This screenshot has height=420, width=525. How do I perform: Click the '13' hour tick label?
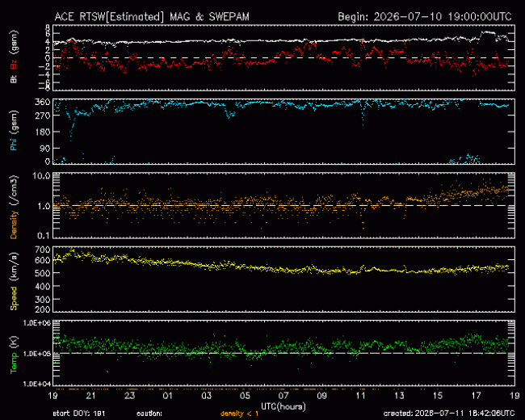[399, 396]
